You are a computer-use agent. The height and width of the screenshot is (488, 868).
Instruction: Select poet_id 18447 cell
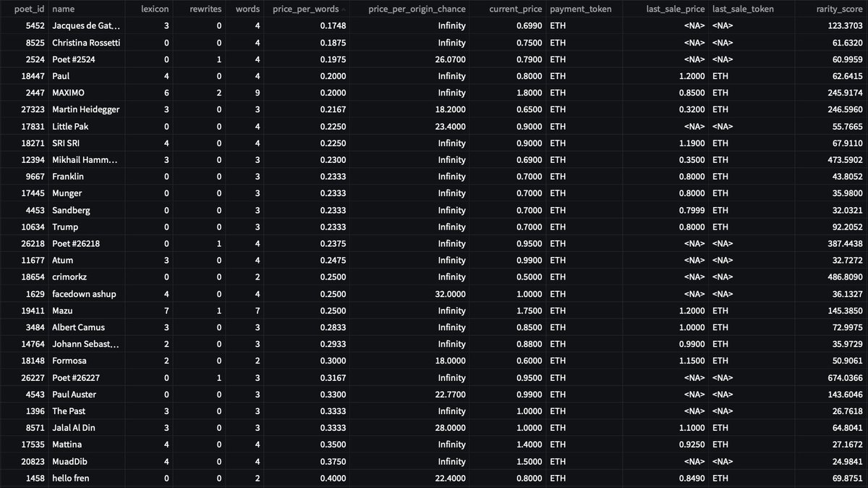pos(24,76)
